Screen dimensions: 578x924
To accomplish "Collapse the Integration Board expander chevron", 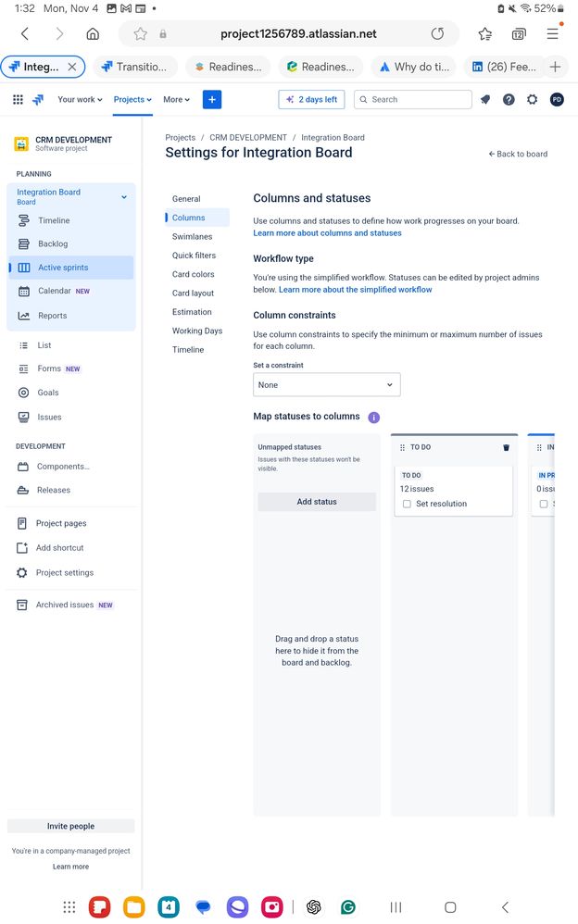I will point(124,197).
